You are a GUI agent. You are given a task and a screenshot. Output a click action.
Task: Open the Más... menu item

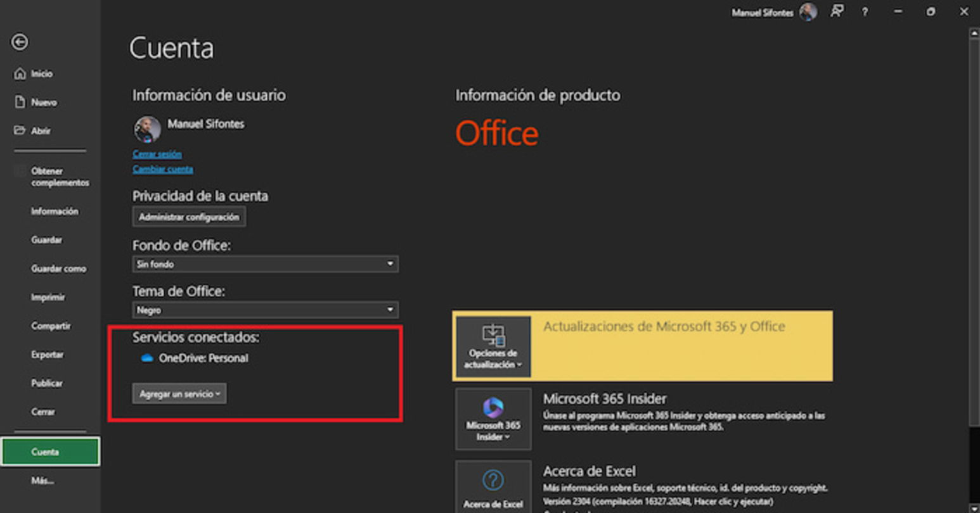click(42, 481)
